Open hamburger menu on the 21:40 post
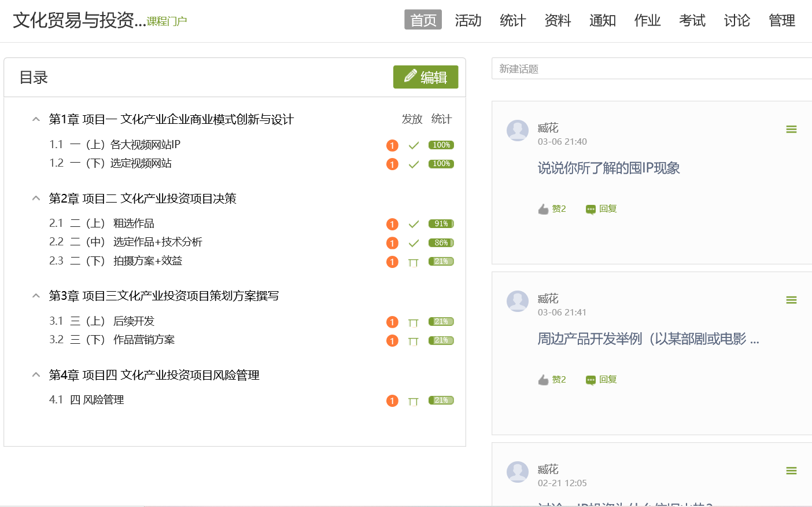Screen dimensions: 812x507 [x=791, y=130]
